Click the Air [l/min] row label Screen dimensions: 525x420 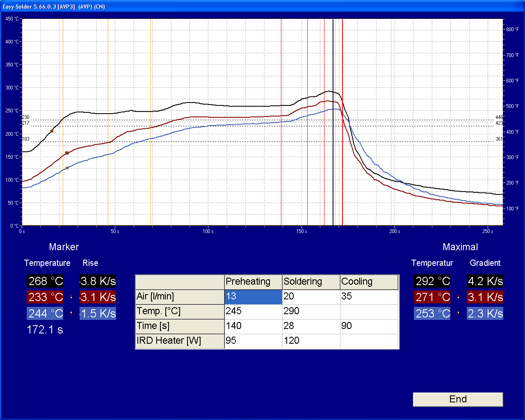coord(180,297)
